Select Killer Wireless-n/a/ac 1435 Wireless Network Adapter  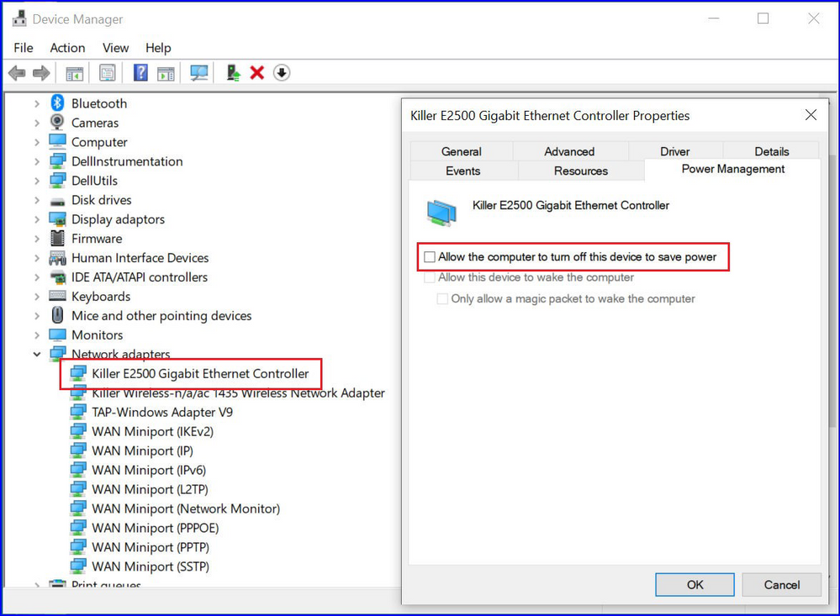[x=238, y=392]
